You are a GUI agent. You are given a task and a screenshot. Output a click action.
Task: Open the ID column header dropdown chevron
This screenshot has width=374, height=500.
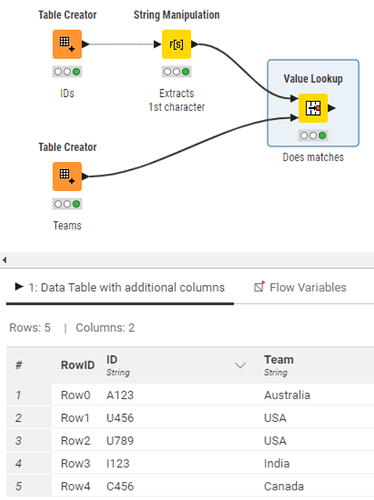coord(240,365)
